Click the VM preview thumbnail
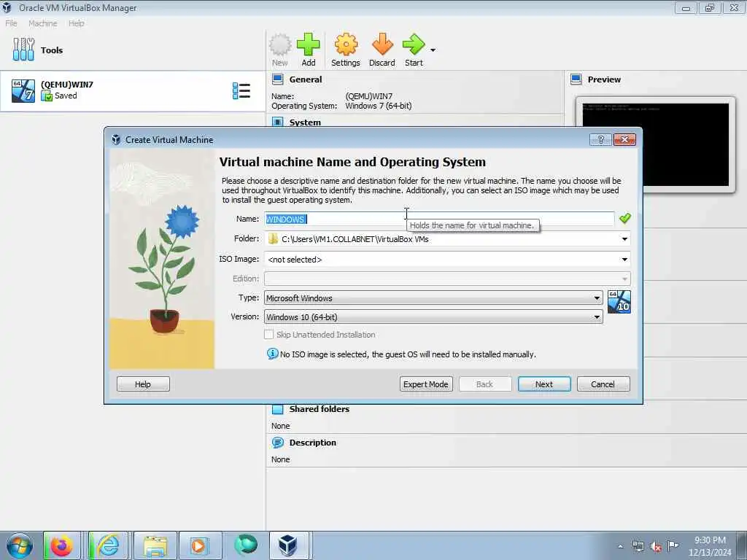This screenshot has height=560, width=747. [x=656, y=144]
